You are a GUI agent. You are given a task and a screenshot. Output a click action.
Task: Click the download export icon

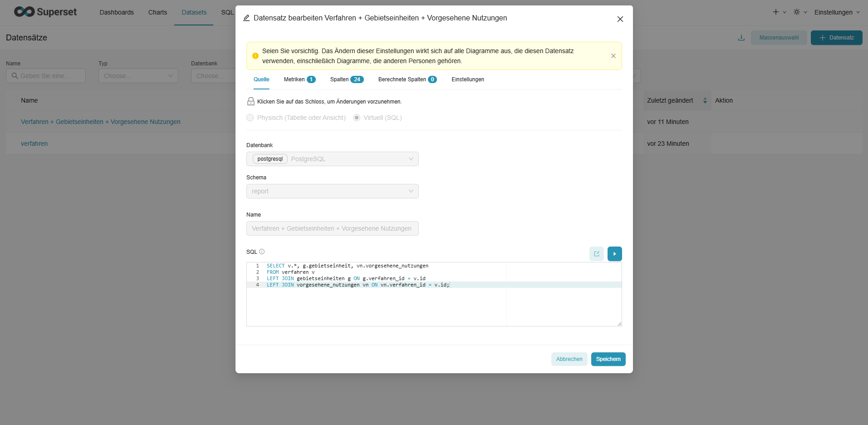point(741,38)
